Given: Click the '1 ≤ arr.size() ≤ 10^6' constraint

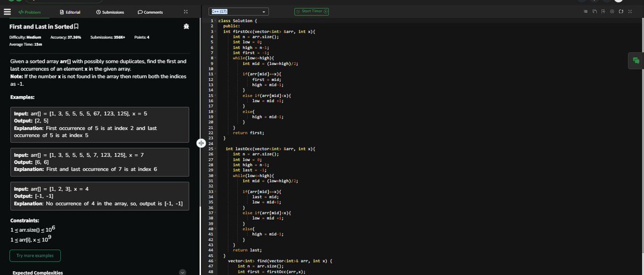Looking at the screenshot, I should pos(34,229).
